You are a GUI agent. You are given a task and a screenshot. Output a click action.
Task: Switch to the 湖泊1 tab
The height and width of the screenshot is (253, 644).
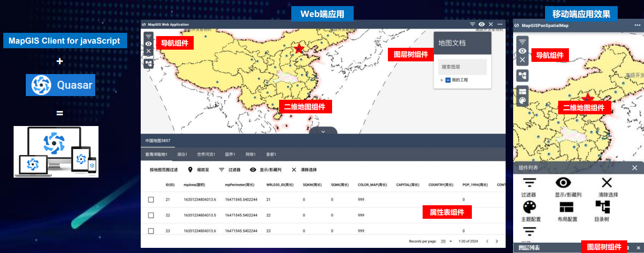coord(182,154)
